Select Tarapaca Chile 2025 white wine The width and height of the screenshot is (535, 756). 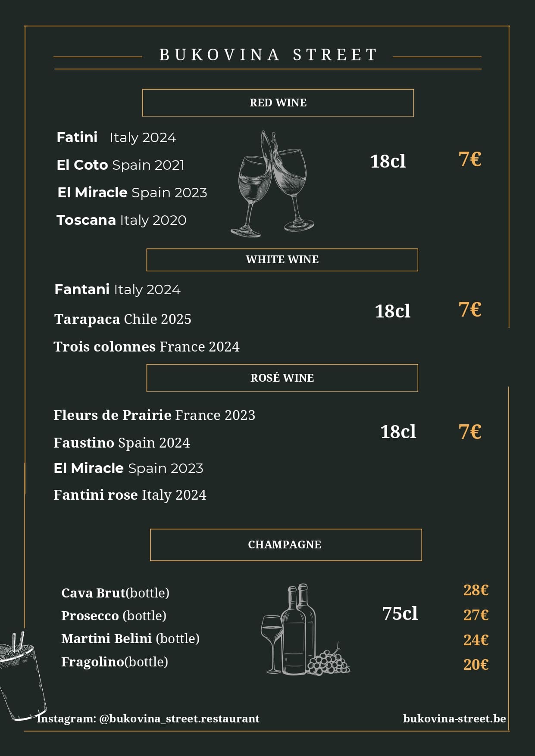tap(122, 319)
